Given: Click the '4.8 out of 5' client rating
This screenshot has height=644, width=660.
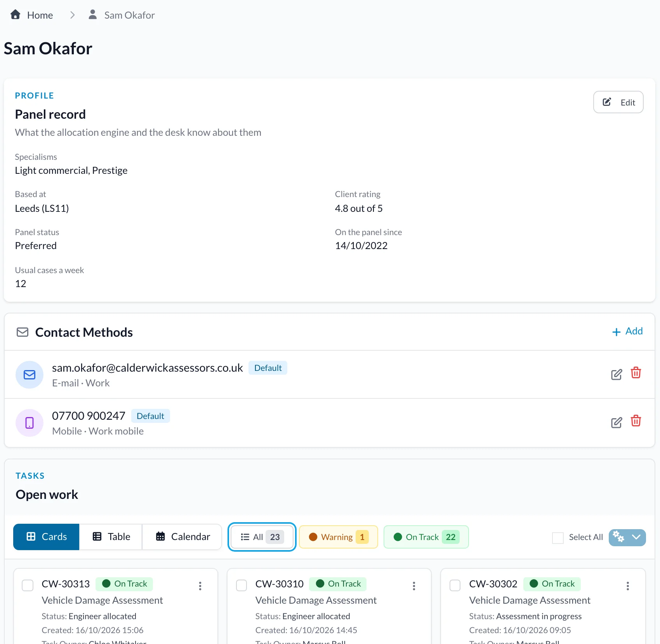Looking at the screenshot, I should click(359, 208).
